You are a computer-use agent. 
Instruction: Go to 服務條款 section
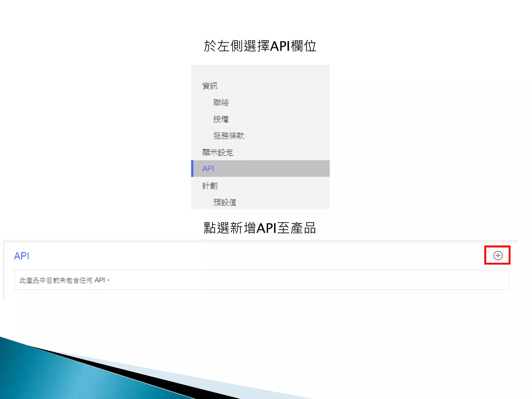coord(229,136)
